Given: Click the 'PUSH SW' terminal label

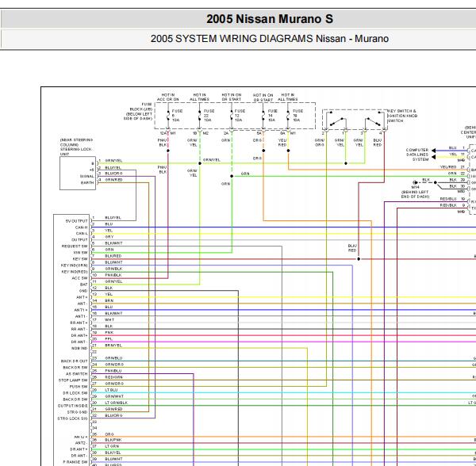Looking at the screenshot, I should (x=79, y=387).
